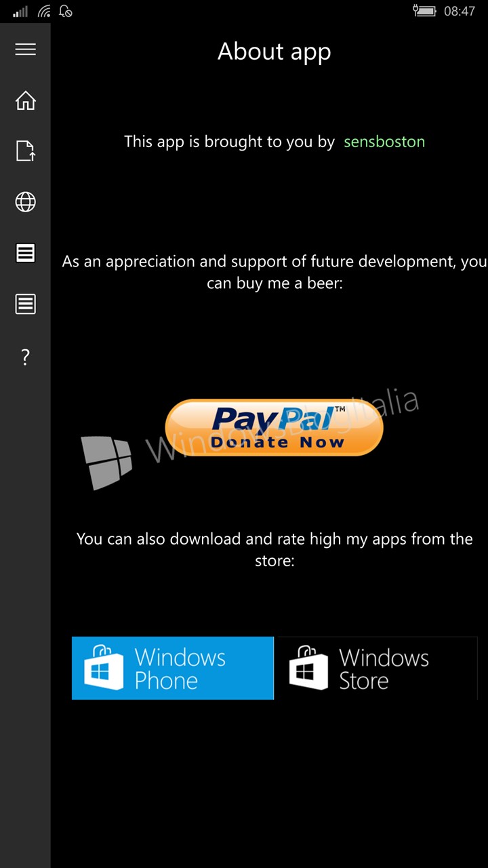
Task: Tap the Wi-Fi signal status icon
Action: 44,11
